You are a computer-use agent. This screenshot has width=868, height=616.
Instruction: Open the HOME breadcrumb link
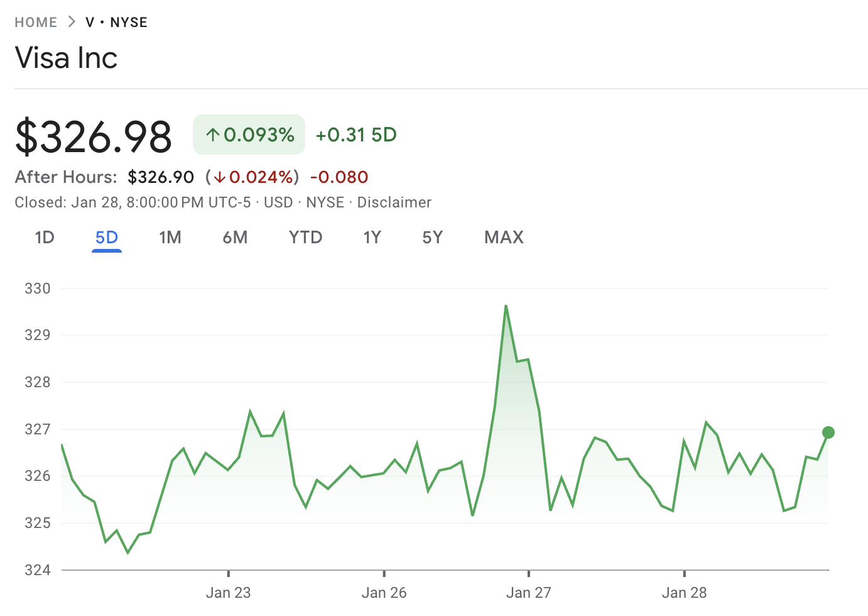(36, 21)
